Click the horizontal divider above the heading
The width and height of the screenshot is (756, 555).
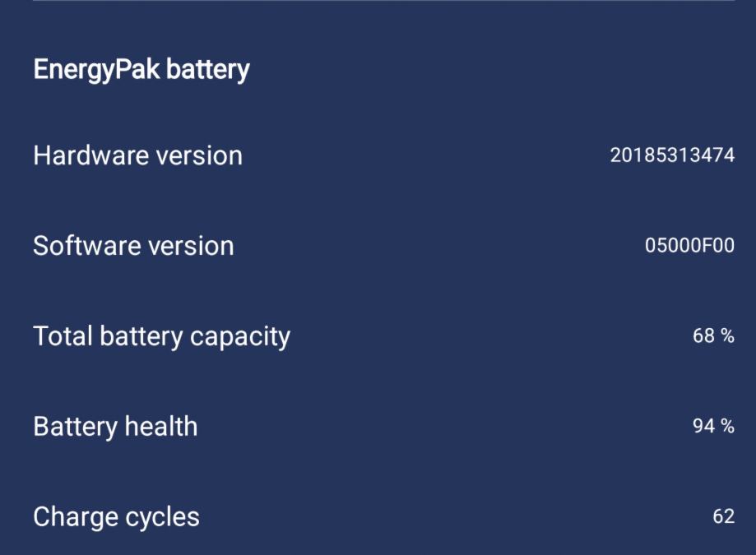tap(383, 1)
